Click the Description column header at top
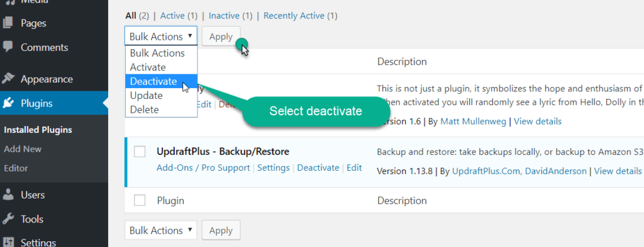This screenshot has height=247, width=644. pos(402,62)
